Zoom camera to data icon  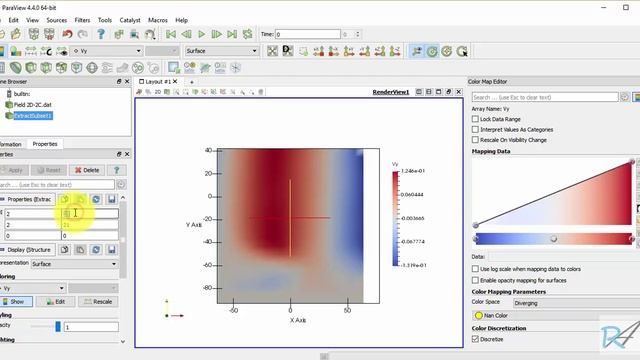coord(288,51)
